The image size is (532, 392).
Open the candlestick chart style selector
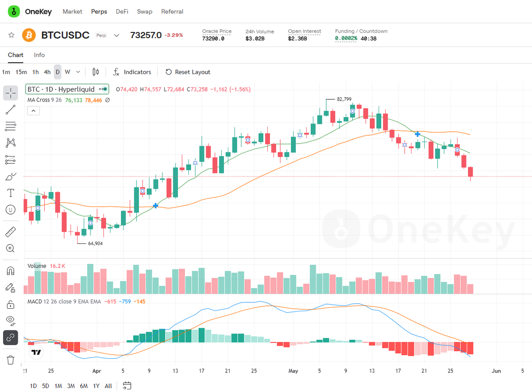coord(96,72)
